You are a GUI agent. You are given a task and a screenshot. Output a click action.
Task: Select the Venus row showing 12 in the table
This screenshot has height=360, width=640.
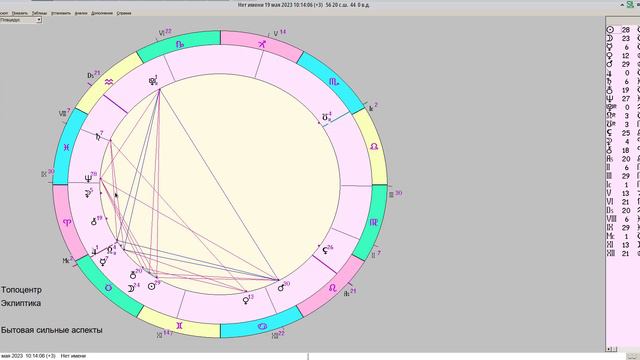click(623, 56)
